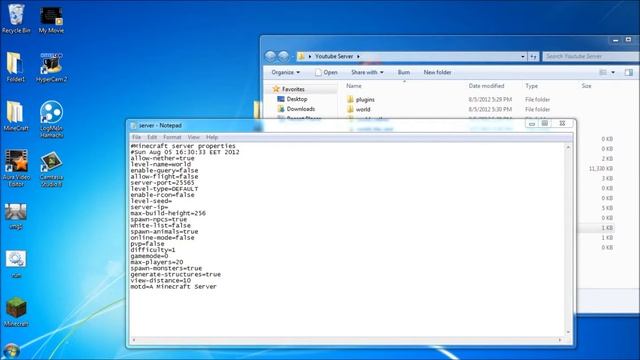Select the world folder icon in Explorer
Screen dimensions: 640x360
[350, 109]
